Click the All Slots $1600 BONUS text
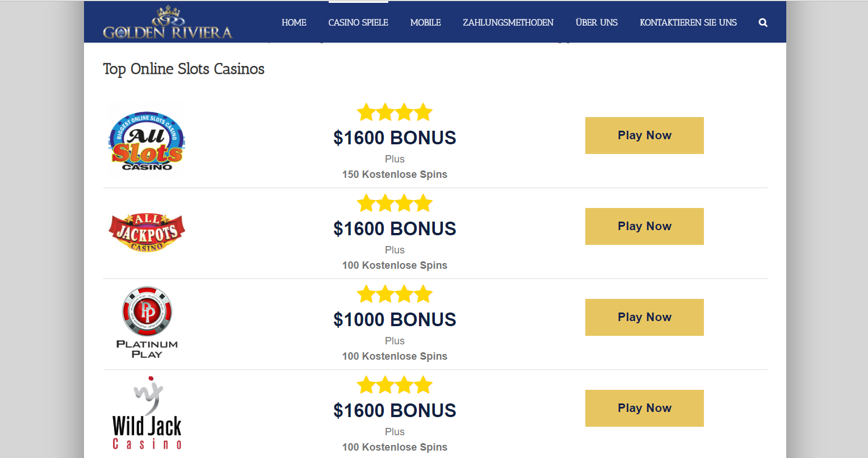Screen dimensions: 868x458 tap(395, 138)
